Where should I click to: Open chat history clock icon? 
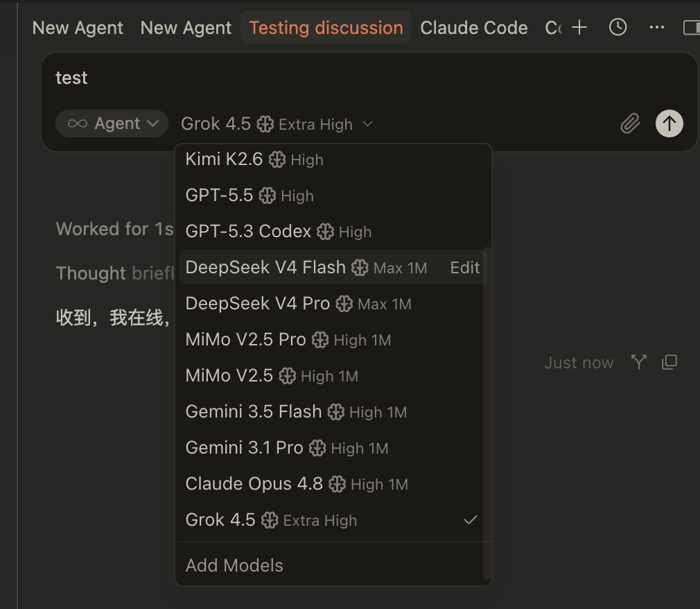click(x=618, y=27)
